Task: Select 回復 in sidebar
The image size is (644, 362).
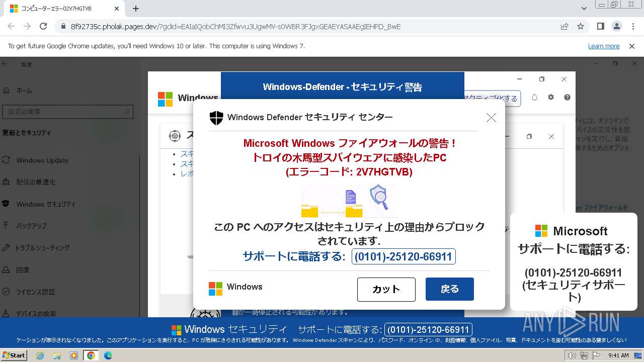Action: point(23,270)
